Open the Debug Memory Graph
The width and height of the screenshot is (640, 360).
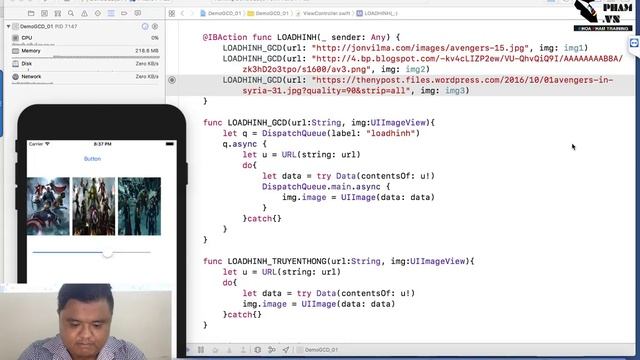271,350
